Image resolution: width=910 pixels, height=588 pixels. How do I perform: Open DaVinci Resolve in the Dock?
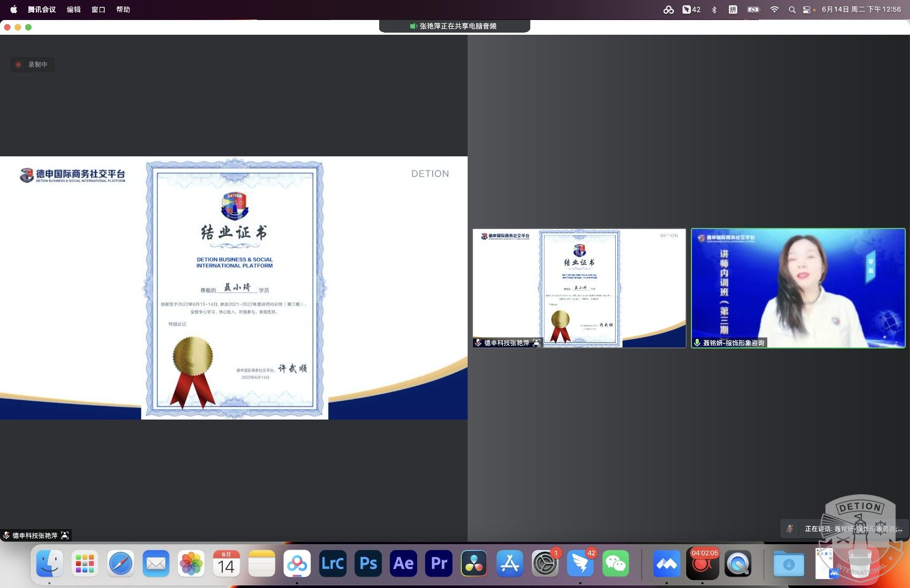(474, 564)
